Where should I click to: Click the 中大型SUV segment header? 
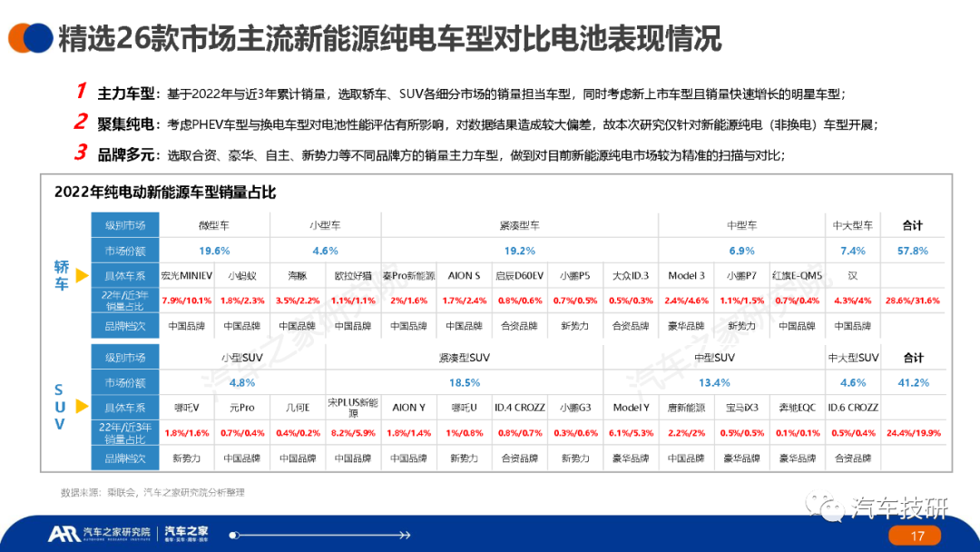[853, 358]
